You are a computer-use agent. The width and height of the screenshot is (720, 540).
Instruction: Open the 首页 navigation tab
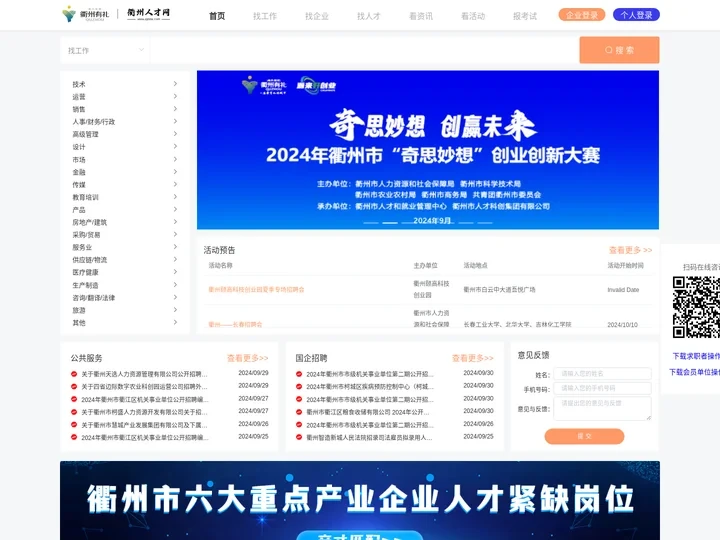coord(217,16)
